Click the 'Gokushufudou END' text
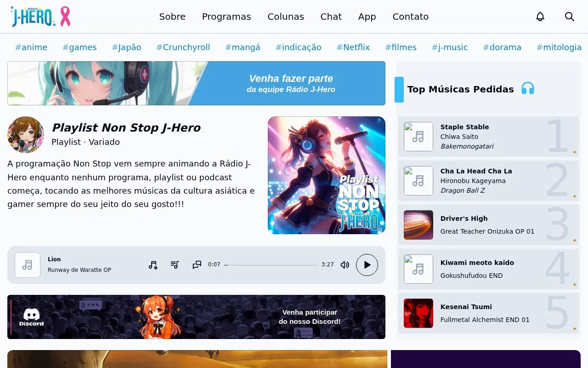 (x=471, y=276)
